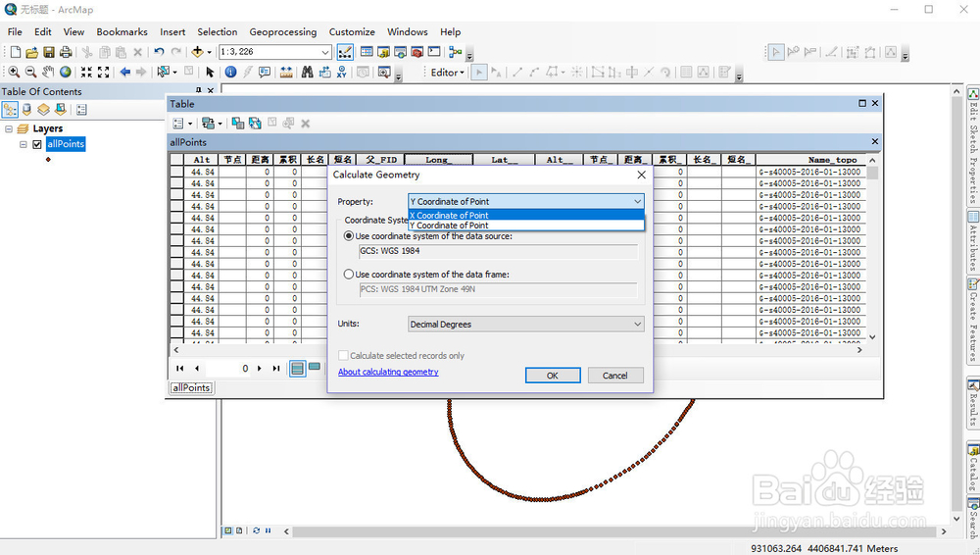Open the Units Decimal Degrees dropdown
980x555 pixels.
click(x=525, y=325)
